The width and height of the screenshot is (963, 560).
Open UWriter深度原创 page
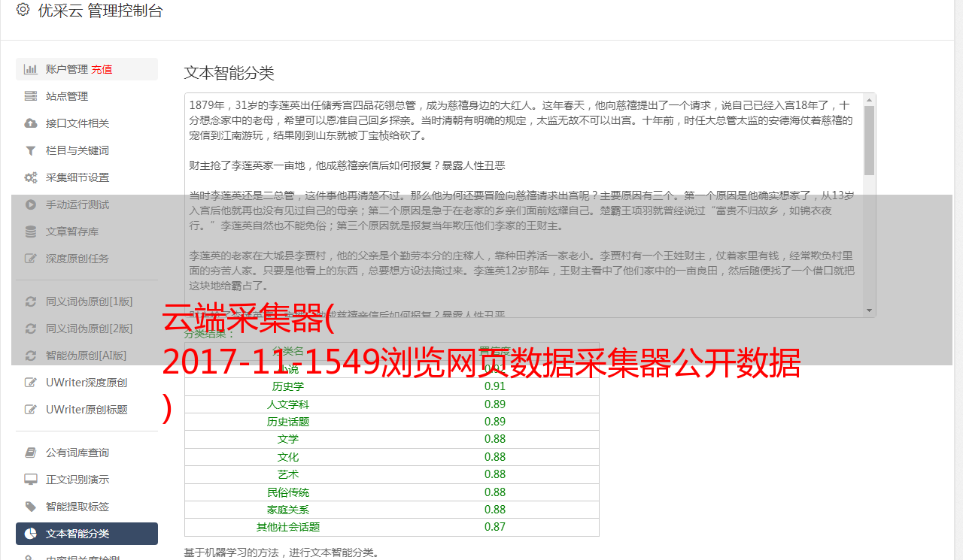pos(87,383)
